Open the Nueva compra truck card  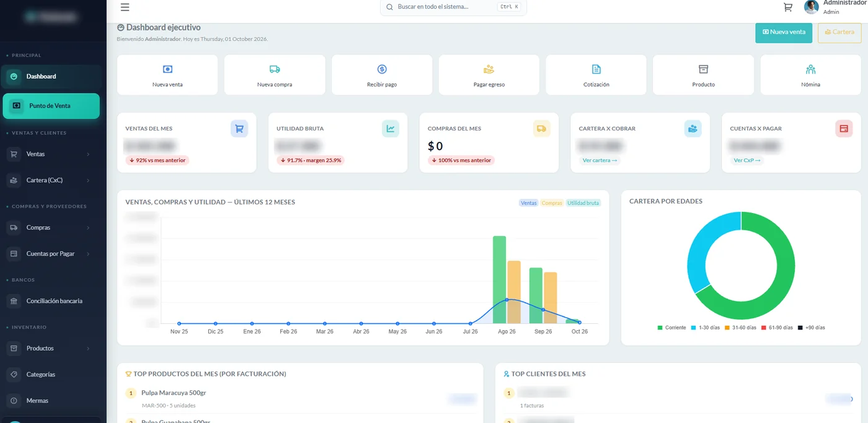click(x=275, y=75)
